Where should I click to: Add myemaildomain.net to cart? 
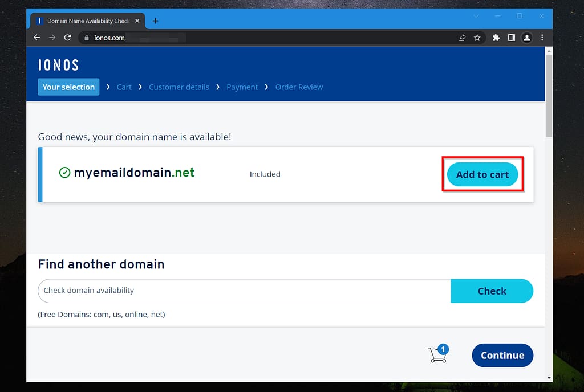point(482,174)
